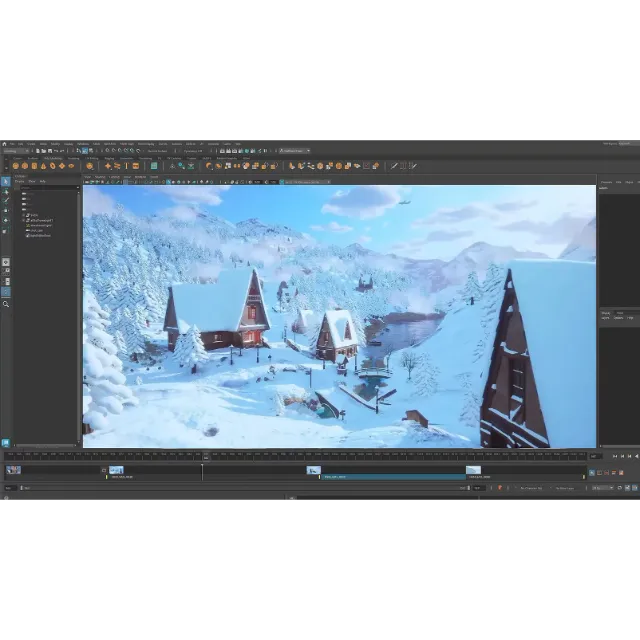Click the teal highlighted shot clip in sequencer
This screenshot has height=640, width=640.
point(393,477)
